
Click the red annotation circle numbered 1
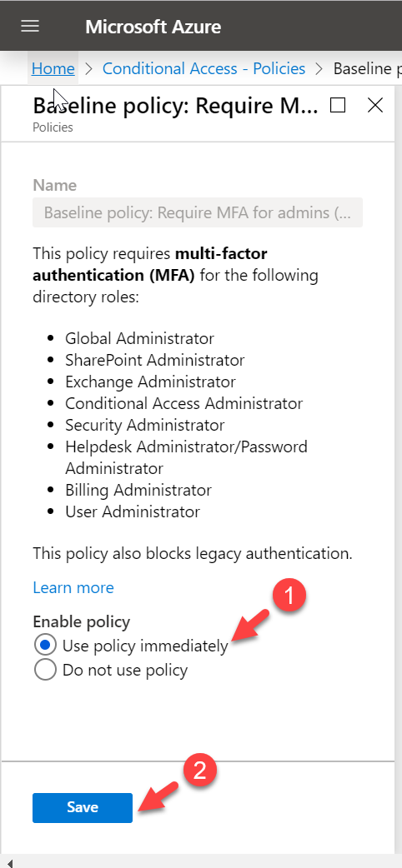[289, 596]
